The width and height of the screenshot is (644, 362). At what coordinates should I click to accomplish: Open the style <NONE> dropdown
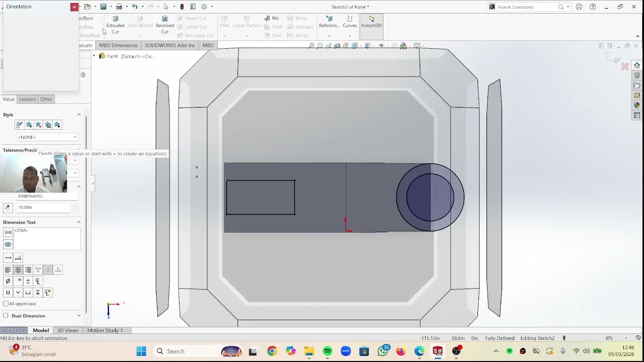[x=47, y=137]
